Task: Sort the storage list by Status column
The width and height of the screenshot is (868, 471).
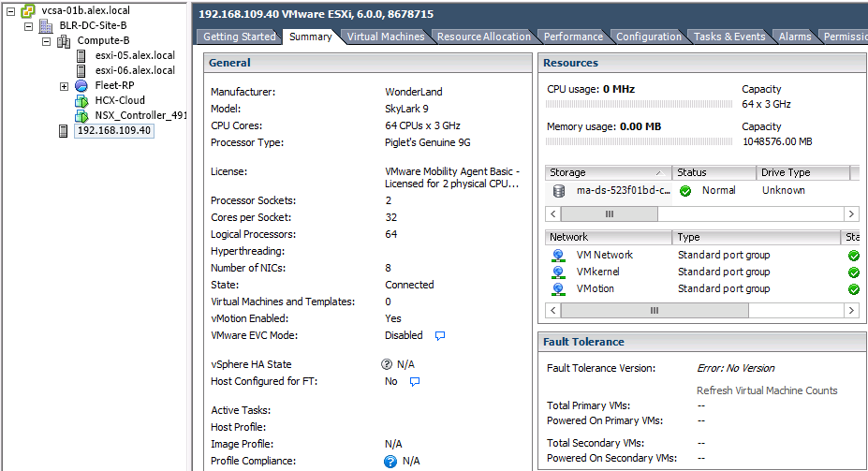Action: [x=714, y=173]
